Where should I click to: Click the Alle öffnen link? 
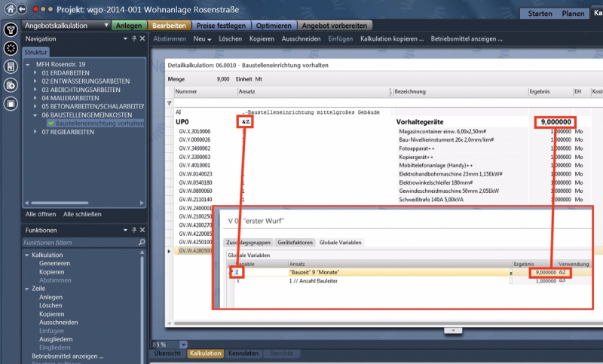(41, 214)
